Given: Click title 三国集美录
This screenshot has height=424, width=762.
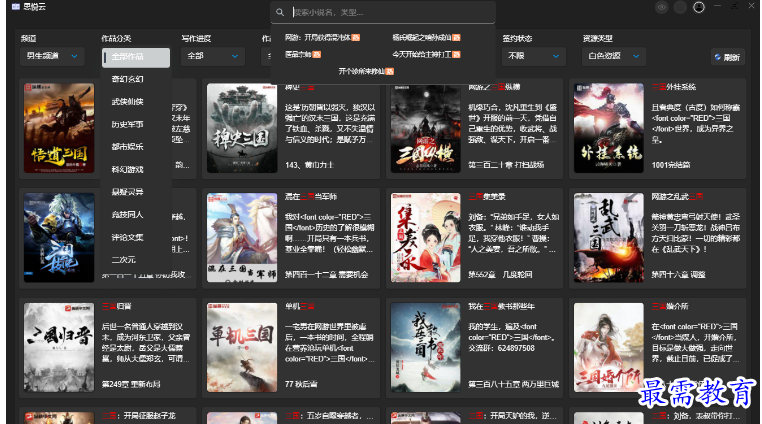Looking at the screenshot, I should 487,197.
